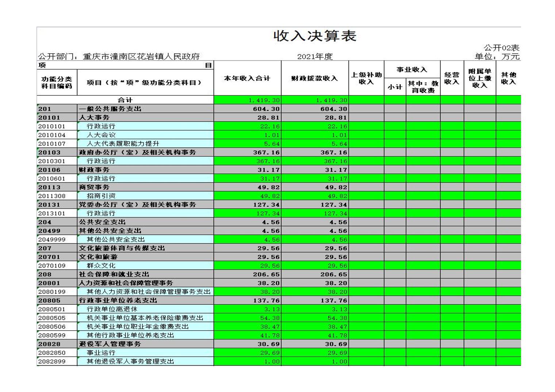Select code cell 201
This screenshot has height=392, width=555.
pos(57,109)
